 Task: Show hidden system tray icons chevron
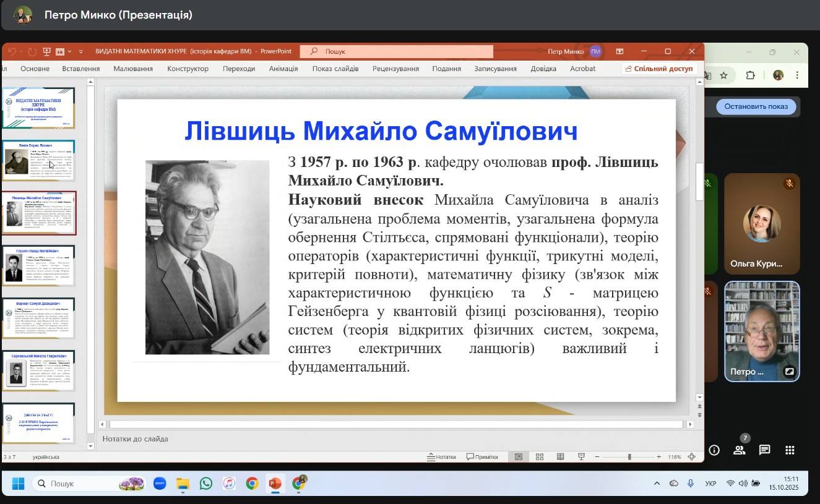(657, 483)
